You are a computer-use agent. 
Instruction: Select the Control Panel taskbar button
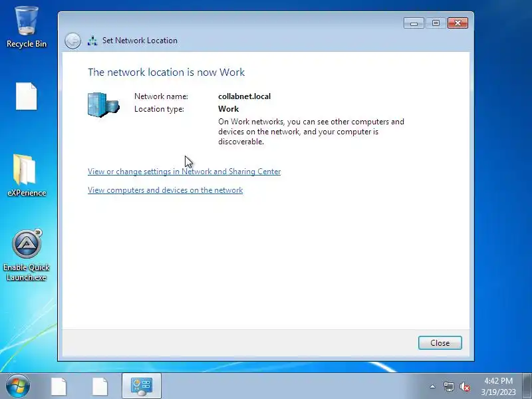pos(142,386)
